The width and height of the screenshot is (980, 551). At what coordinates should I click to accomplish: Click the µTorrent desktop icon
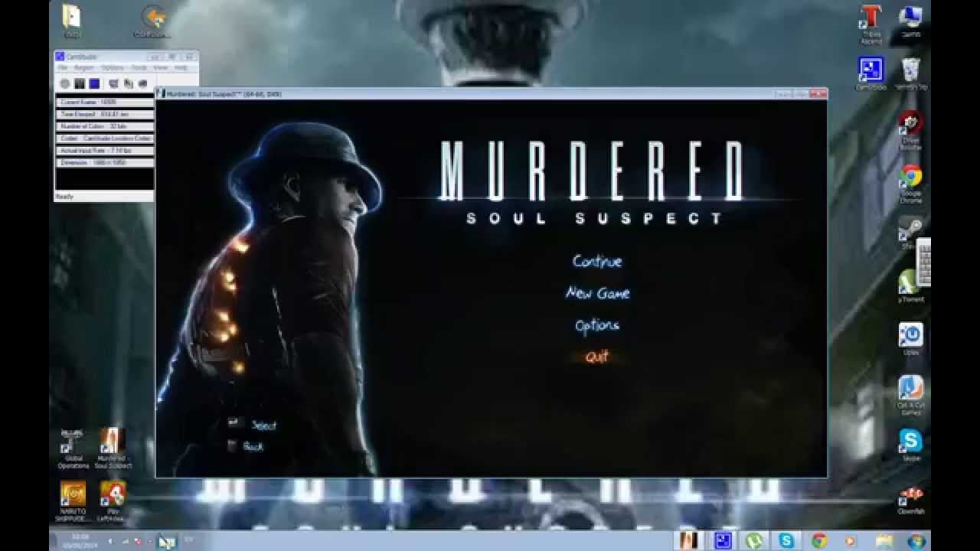click(x=910, y=285)
